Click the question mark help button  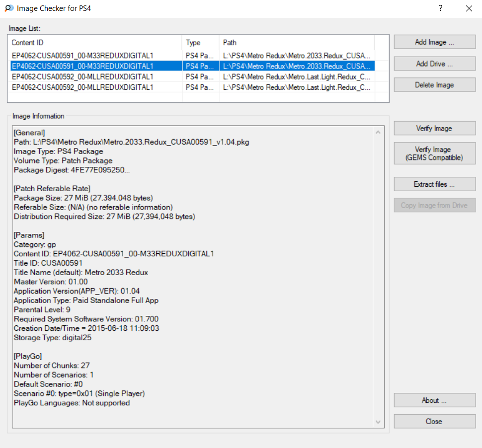click(x=440, y=8)
